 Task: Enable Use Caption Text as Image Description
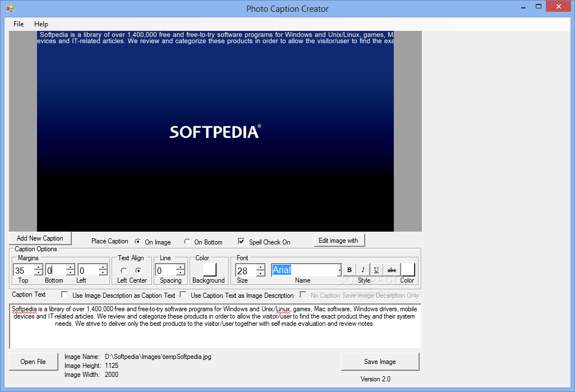(x=183, y=294)
